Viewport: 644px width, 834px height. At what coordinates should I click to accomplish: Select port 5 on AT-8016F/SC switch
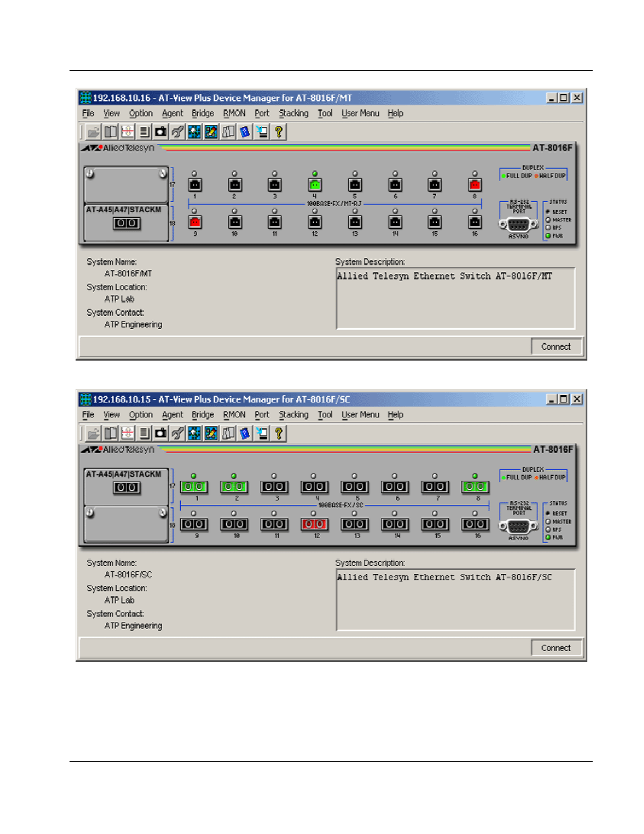354,486
